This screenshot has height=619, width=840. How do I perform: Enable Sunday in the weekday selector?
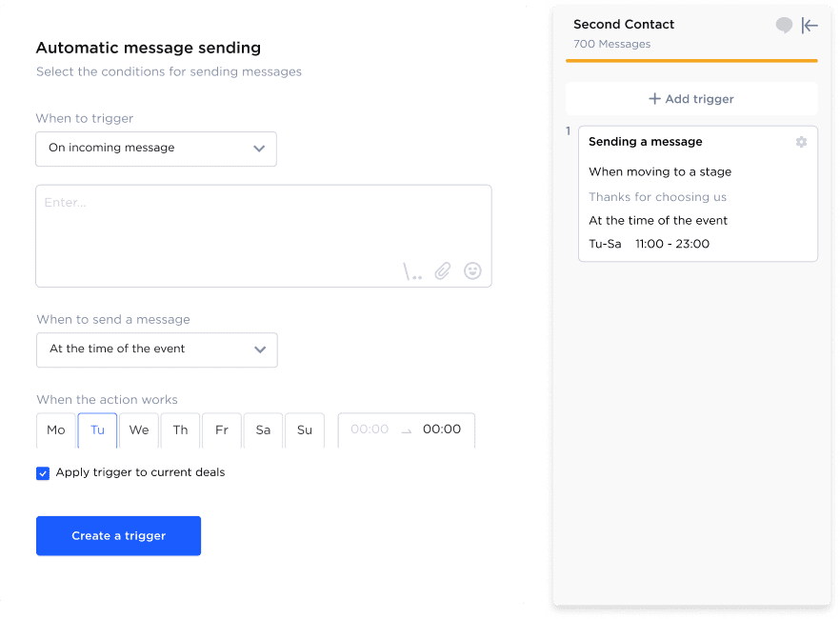pos(304,430)
